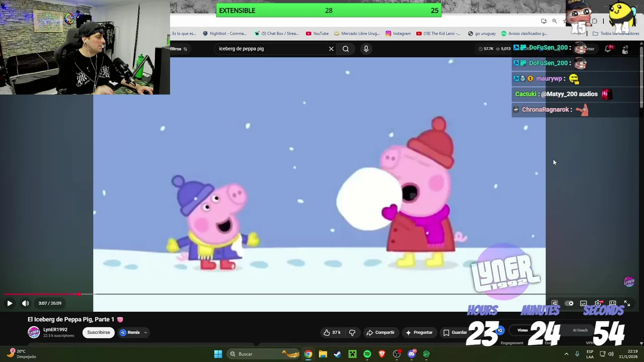644x362 pixels.
Task: Open the go uruguay bookmark
Action: [x=481, y=34]
